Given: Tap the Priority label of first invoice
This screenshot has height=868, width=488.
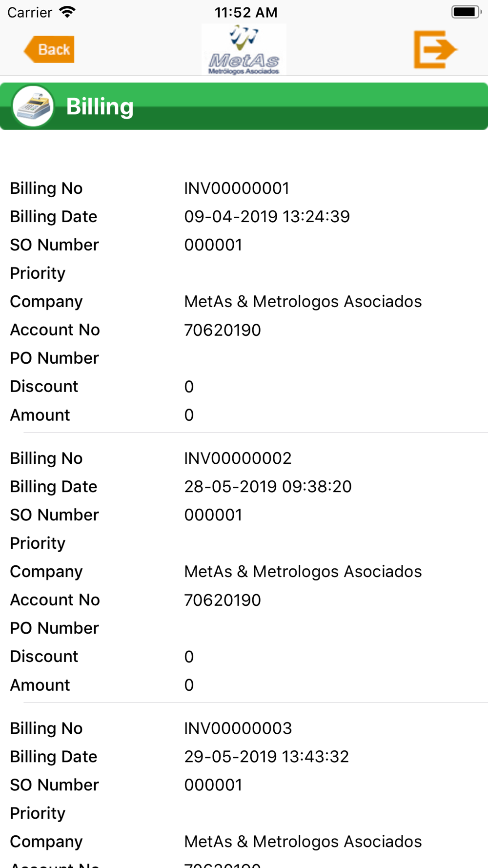Looking at the screenshot, I should pyautogui.click(x=38, y=273).
